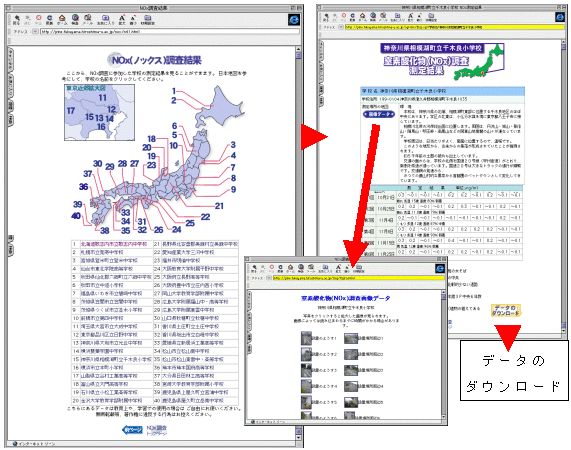This screenshot has height=450, width=571.
Task: Open Favorites in school results window
Action: 397,17
